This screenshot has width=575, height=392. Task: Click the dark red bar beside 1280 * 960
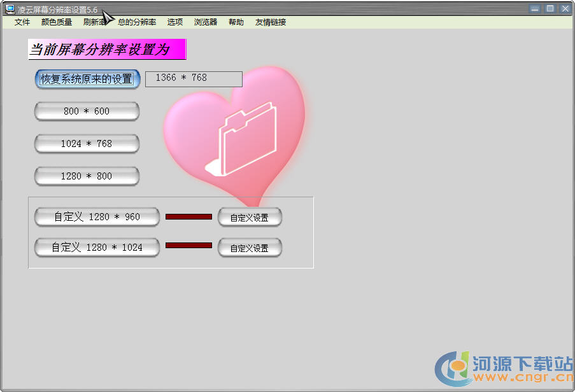pos(188,217)
